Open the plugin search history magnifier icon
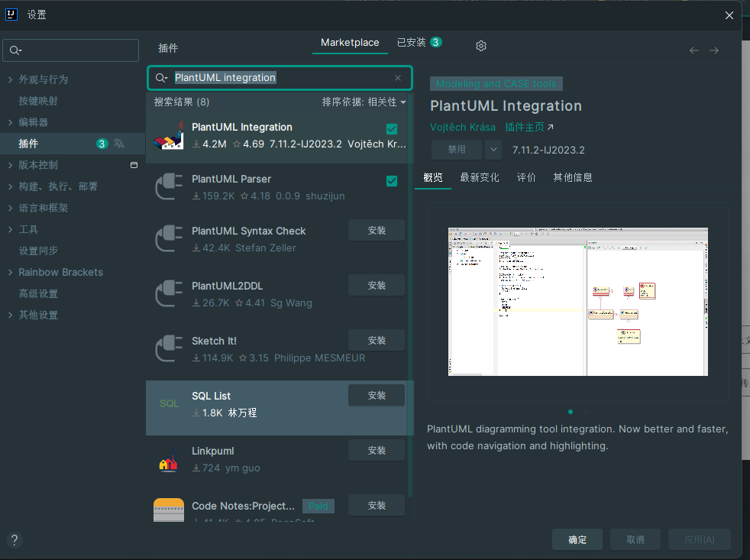This screenshot has height=560, width=750. point(161,77)
